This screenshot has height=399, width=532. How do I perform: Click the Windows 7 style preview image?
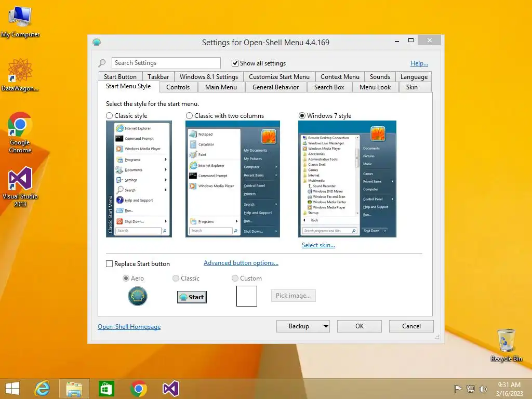347,179
